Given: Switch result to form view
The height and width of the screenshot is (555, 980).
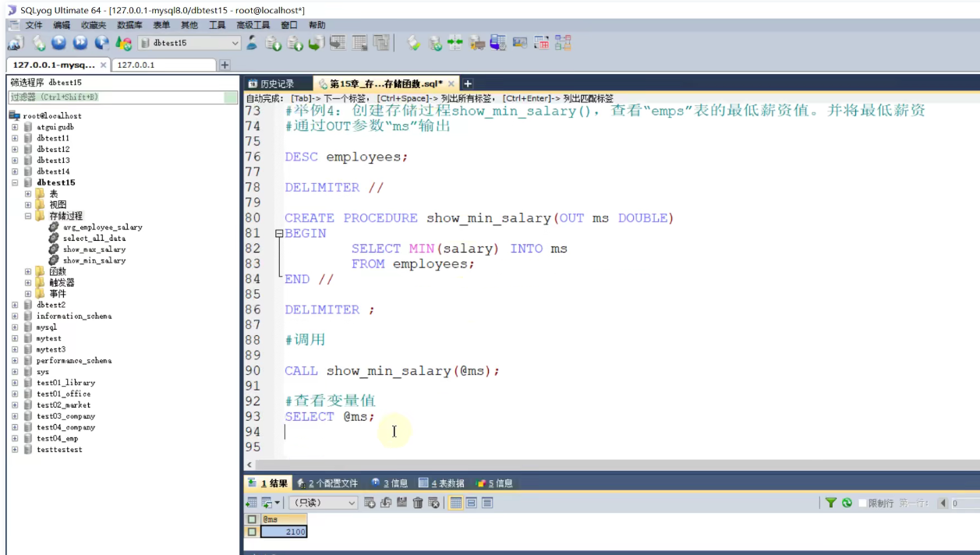Looking at the screenshot, I should click(472, 503).
